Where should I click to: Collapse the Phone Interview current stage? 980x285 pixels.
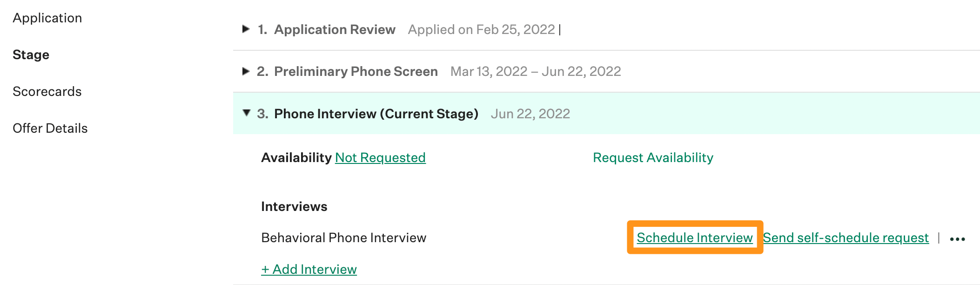[247, 113]
